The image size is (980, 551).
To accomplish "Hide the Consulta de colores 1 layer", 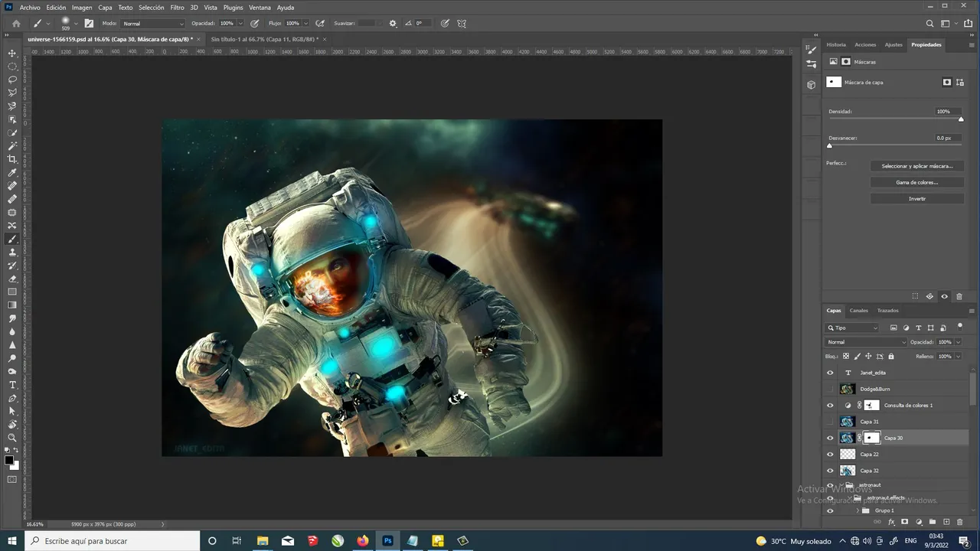I will point(830,405).
